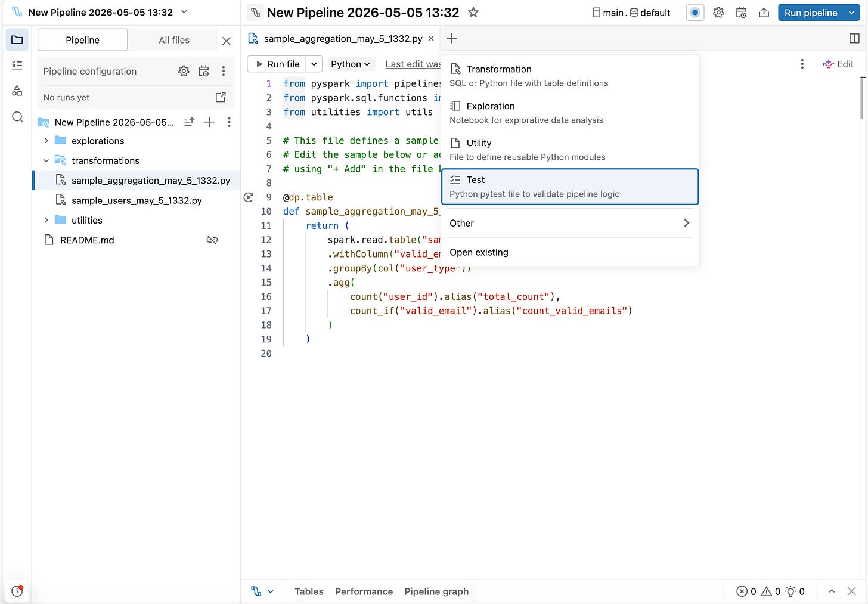Open runs in new window icon

[221, 97]
